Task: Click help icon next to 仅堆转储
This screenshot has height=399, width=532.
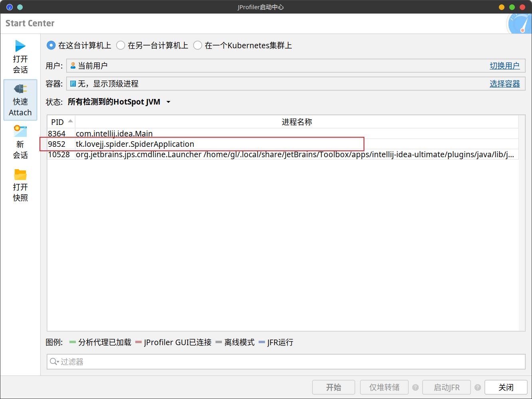Action: click(x=415, y=387)
